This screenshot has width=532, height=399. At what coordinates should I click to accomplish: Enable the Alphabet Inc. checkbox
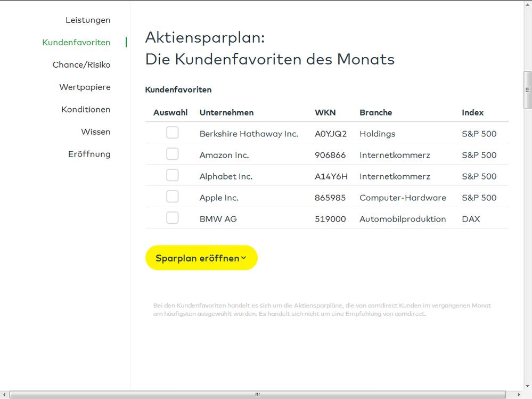(172, 175)
